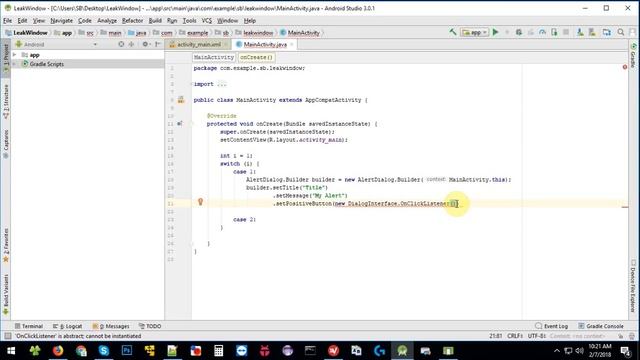Open SDK Manager icon in toolbar
640x360 pixels.
pos(592,32)
